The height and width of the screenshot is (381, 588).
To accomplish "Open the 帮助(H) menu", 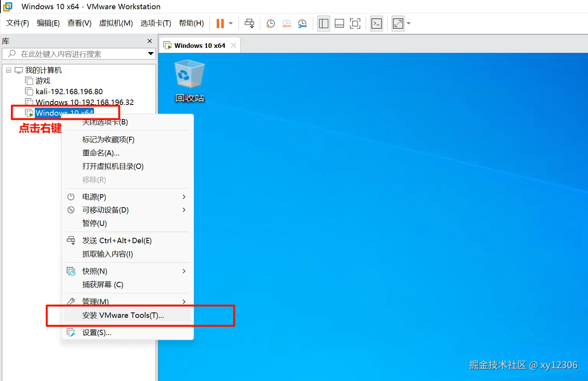I will (x=192, y=23).
